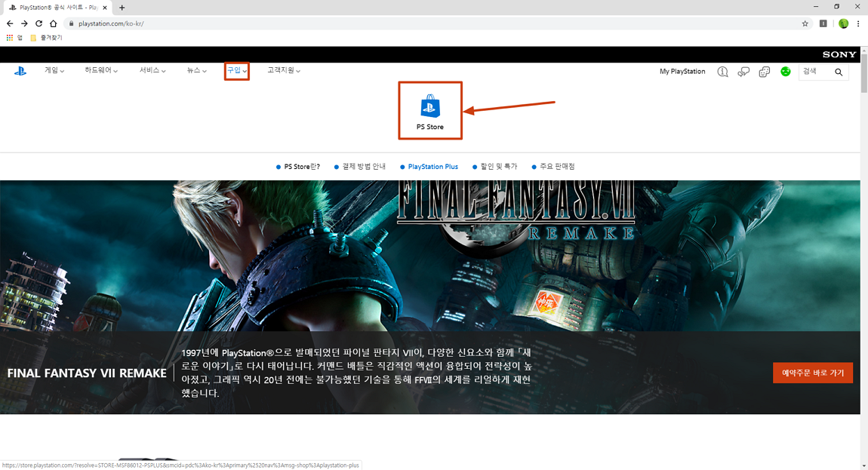
Task: Expand the 뉴스 dropdown menu
Action: click(196, 70)
